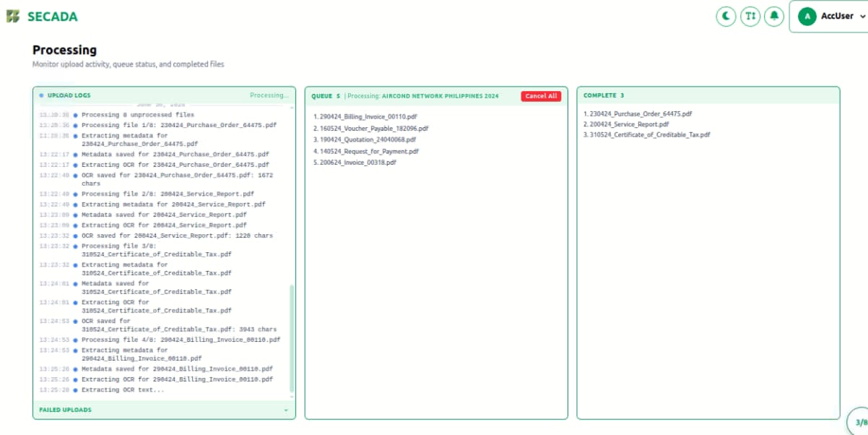Expand the Failed Uploads section
Image resolution: width=868 pixels, height=435 pixels.
click(164, 410)
